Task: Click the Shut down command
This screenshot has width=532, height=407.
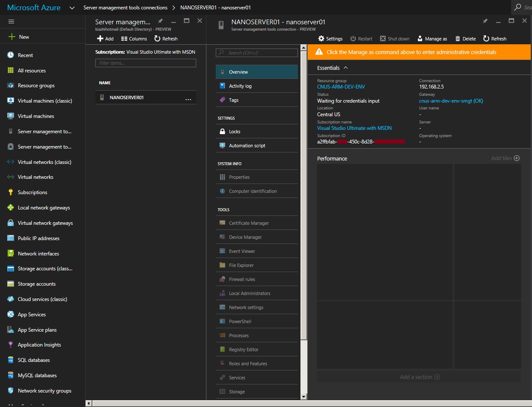Action: point(395,39)
